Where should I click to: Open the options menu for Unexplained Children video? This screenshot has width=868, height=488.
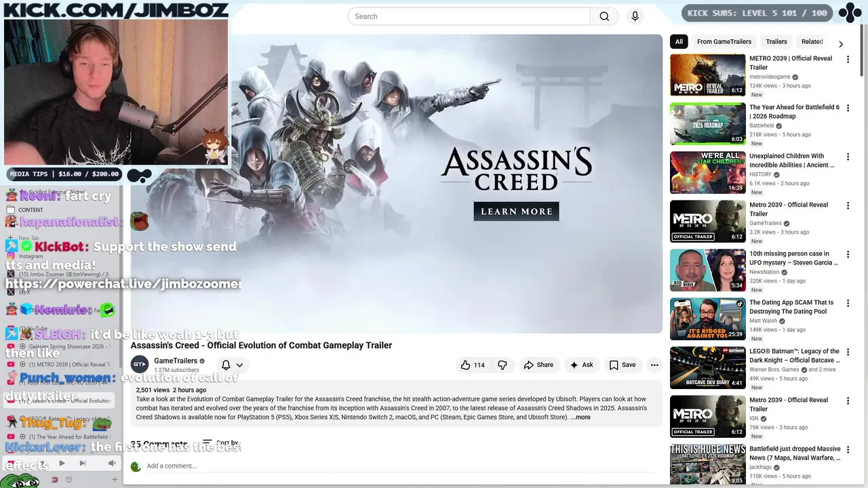pos(848,157)
